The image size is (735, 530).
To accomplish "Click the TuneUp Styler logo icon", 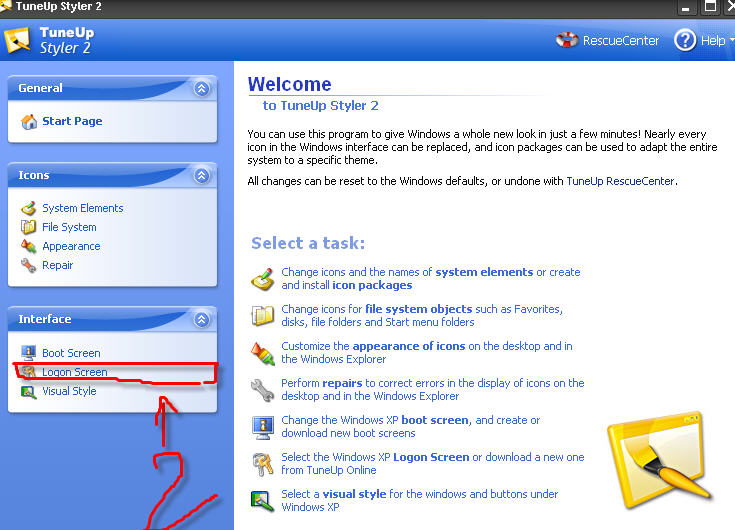I will click(17, 41).
